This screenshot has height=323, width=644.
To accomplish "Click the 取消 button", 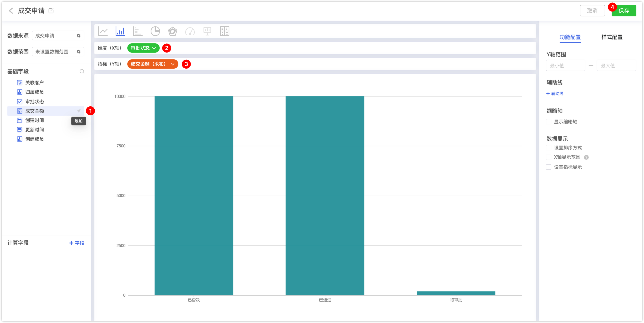I will (x=592, y=11).
